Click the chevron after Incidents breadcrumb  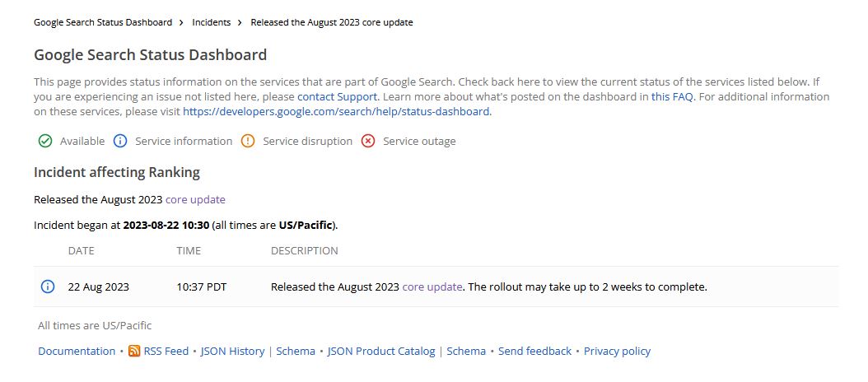point(240,22)
